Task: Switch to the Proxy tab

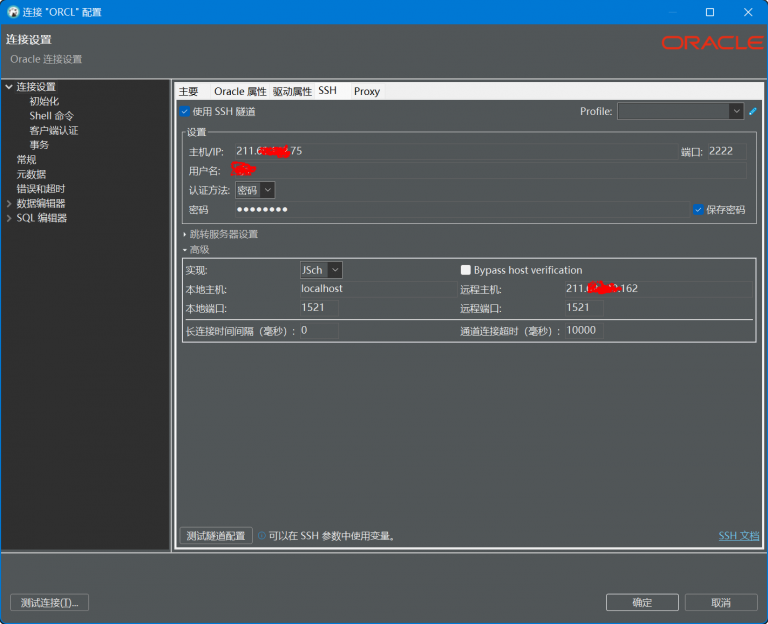Action: click(367, 91)
